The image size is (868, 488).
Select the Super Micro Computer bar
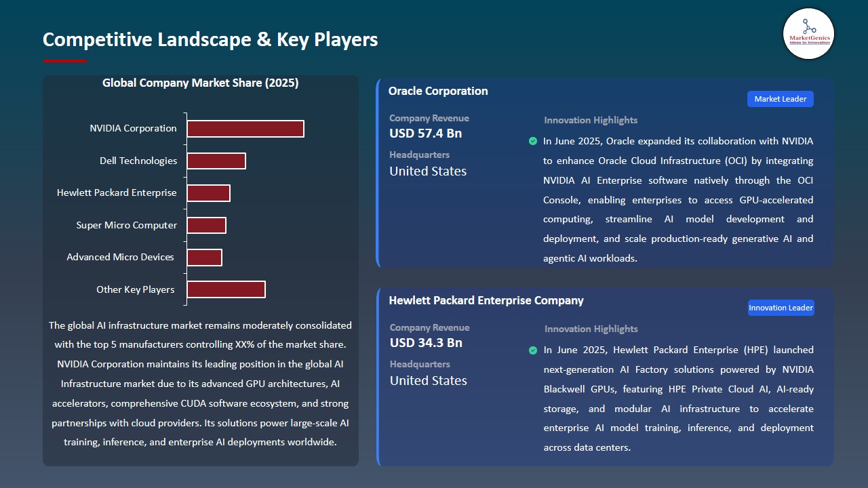coord(207,225)
